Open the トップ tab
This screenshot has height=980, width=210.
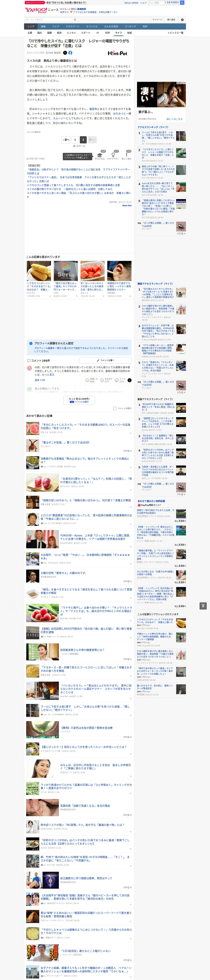(x=31, y=27)
